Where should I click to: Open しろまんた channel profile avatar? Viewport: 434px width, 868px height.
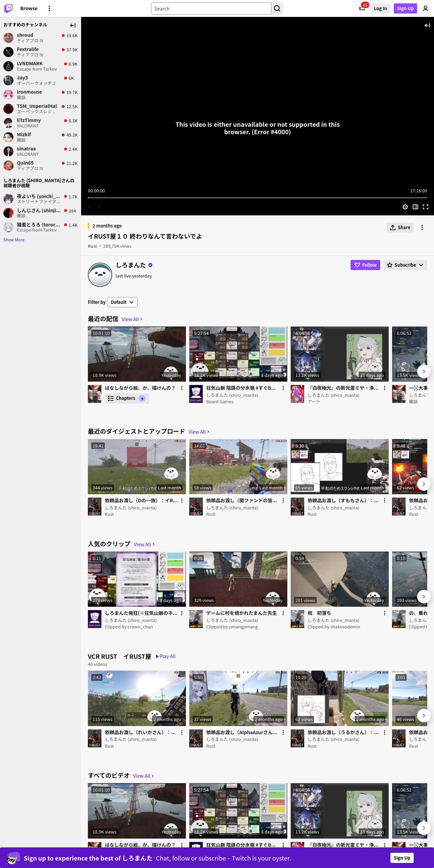100,274
